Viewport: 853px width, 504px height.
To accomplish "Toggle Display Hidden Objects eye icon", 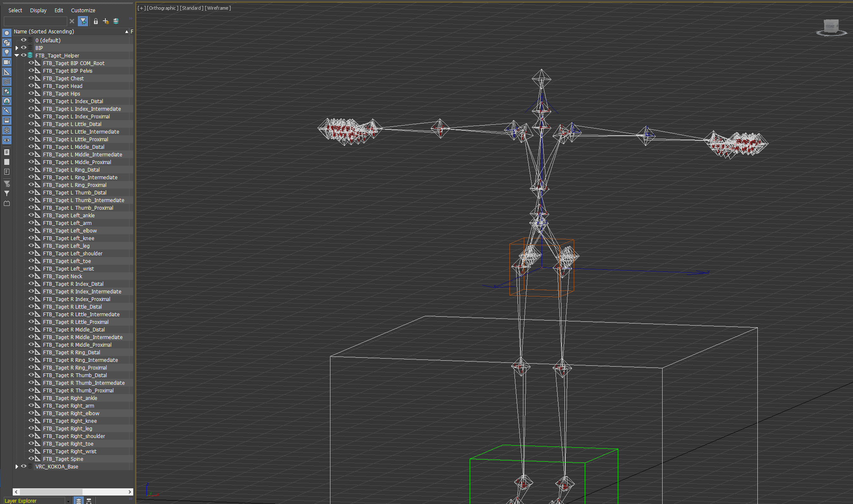I will (7, 140).
